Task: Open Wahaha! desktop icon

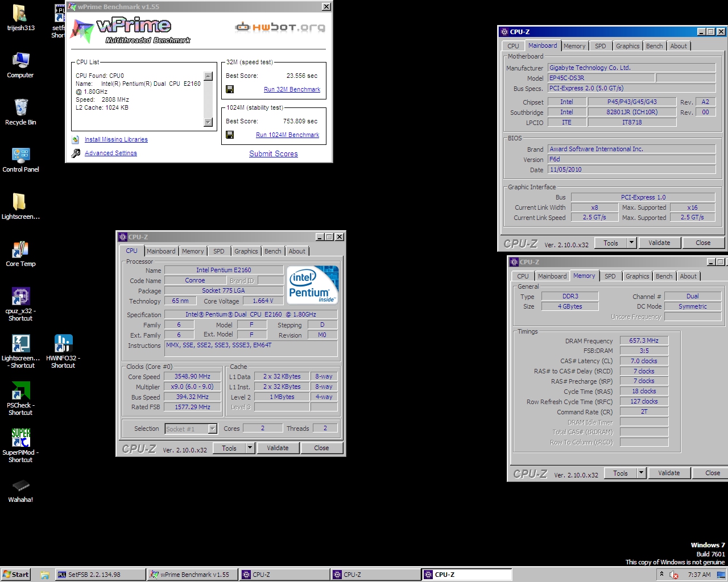Action: tap(20, 490)
